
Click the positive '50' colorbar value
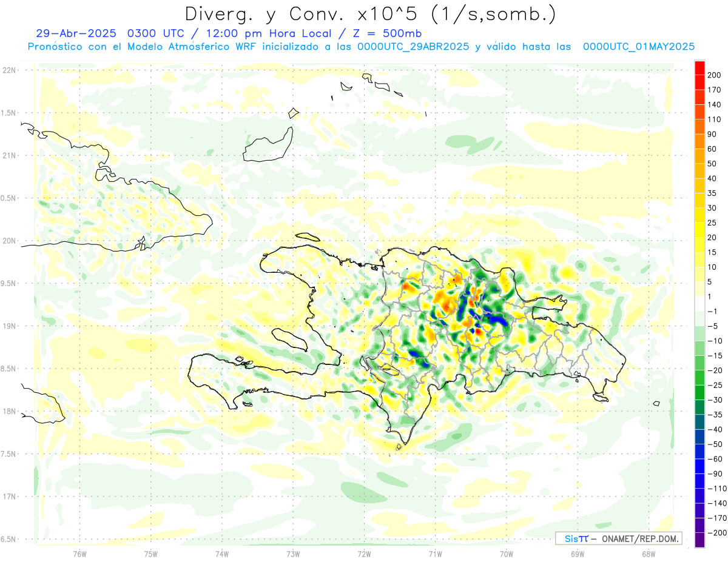[x=713, y=164]
